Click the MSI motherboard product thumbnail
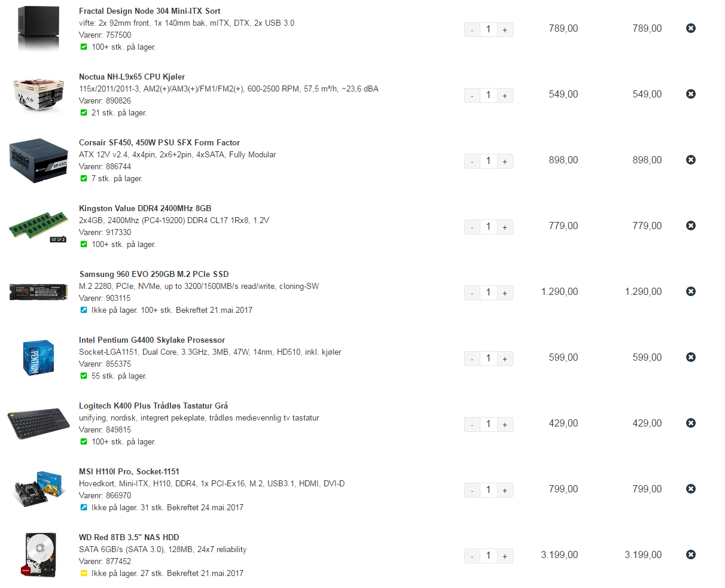The width and height of the screenshot is (725, 588). pyautogui.click(x=39, y=489)
